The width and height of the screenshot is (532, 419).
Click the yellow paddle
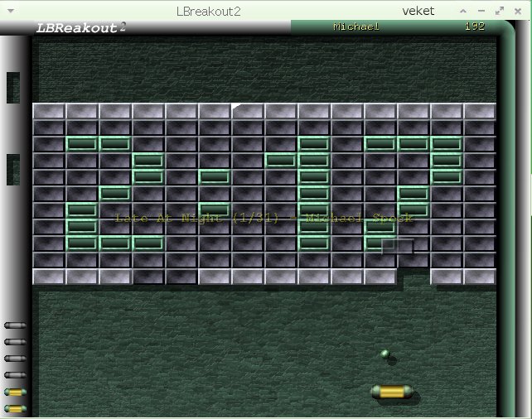pos(392,392)
